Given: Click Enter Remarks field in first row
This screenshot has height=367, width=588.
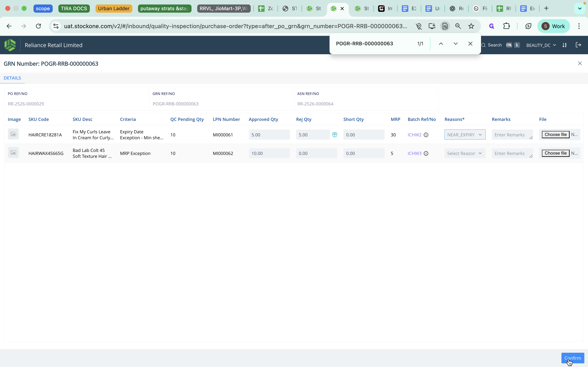Looking at the screenshot, I should (x=511, y=135).
